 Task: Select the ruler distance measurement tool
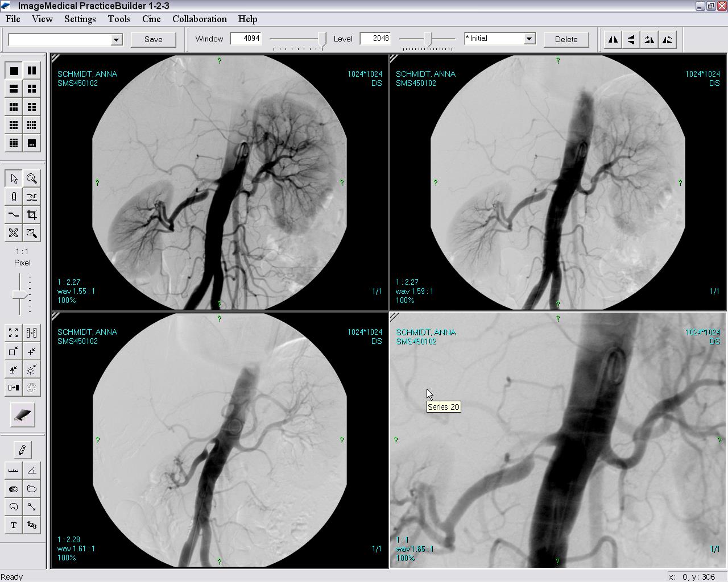14,470
